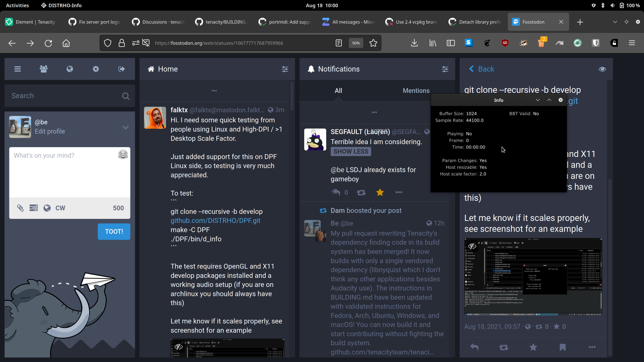Image resolution: width=644 pixels, height=362 pixels.
Task: Open Mastodon preferences gear icon
Action: (96, 69)
